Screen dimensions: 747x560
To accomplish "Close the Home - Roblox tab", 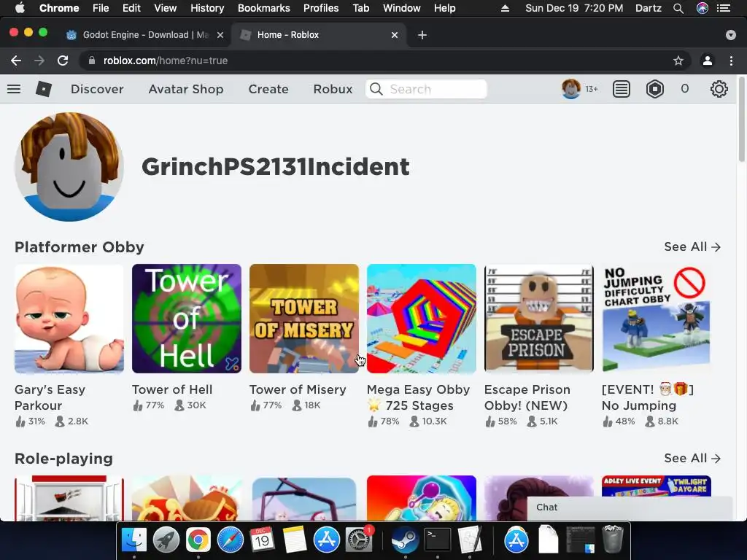I will (x=395, y=35).
